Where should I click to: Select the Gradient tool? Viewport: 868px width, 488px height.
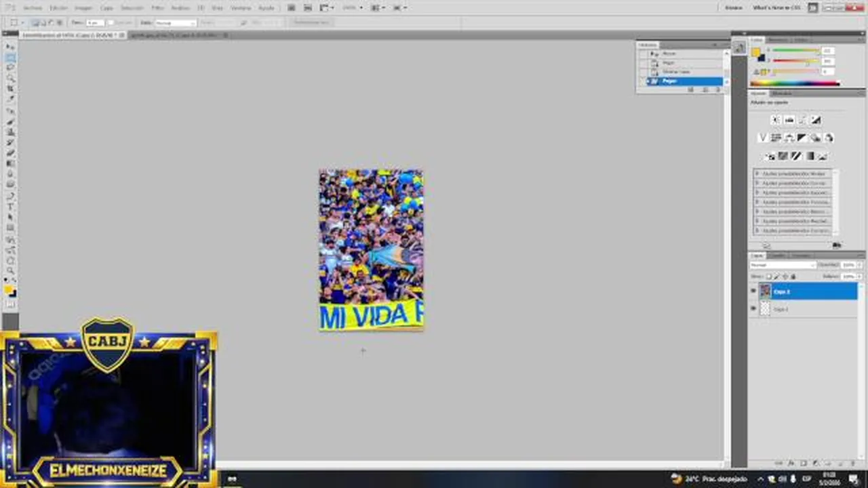coord(10,163)
